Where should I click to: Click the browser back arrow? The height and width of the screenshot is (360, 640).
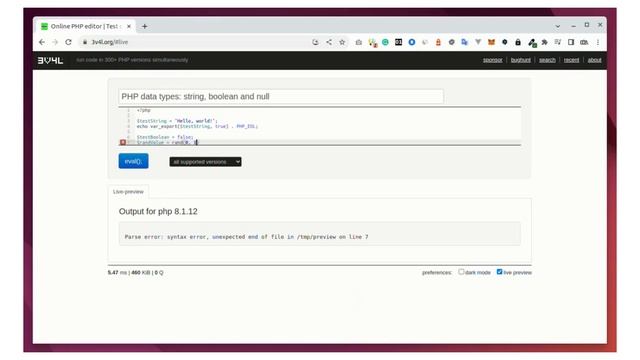42,42
